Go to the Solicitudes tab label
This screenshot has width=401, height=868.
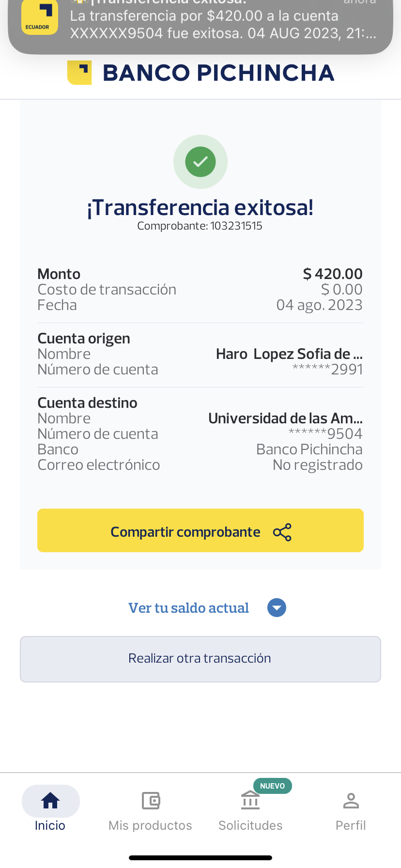(x=250, y=825)
